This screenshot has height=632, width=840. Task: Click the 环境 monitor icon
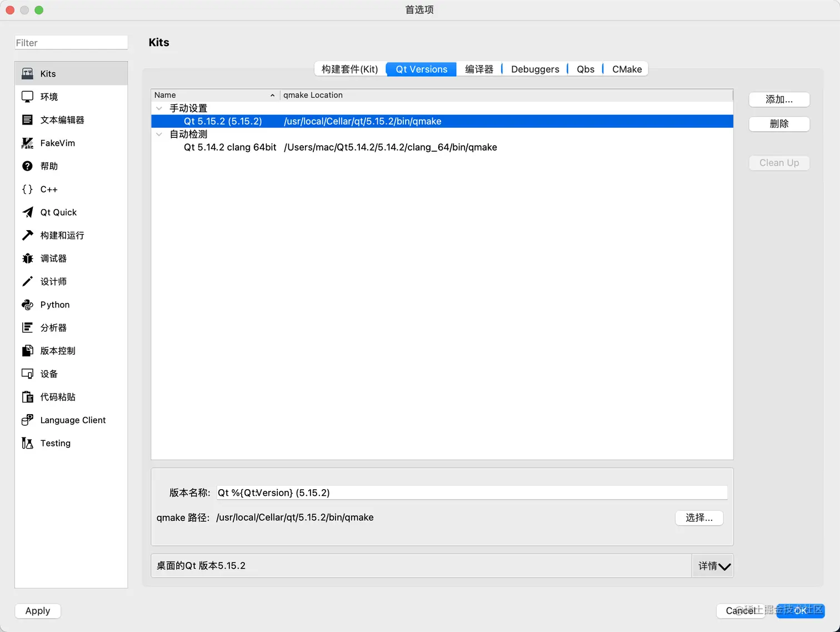coord(27,97)
